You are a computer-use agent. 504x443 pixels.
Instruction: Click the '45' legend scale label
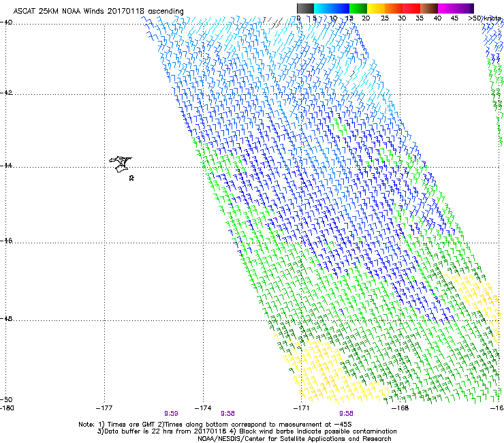tap(454, 18)
